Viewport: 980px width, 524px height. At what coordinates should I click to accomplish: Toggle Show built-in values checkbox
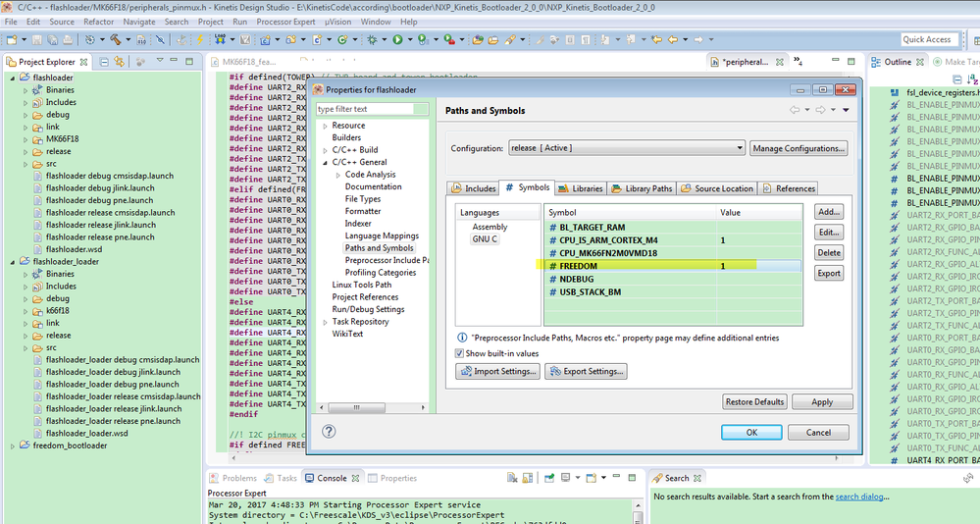[x=459, y=353]
